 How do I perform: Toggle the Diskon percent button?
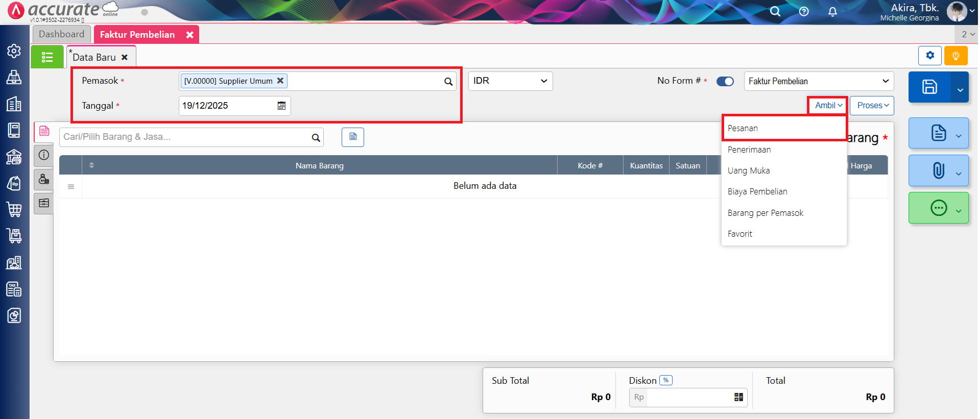tap(665, 380)
